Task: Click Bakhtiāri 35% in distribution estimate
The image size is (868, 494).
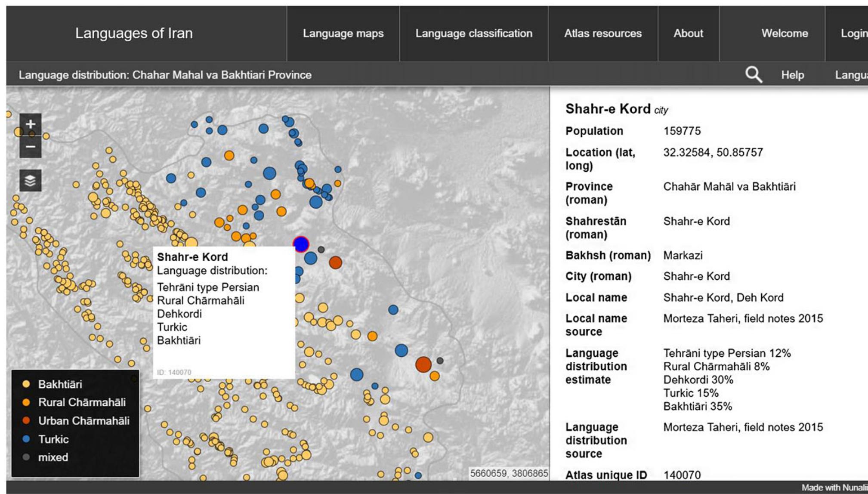Action: click(698, 406)
